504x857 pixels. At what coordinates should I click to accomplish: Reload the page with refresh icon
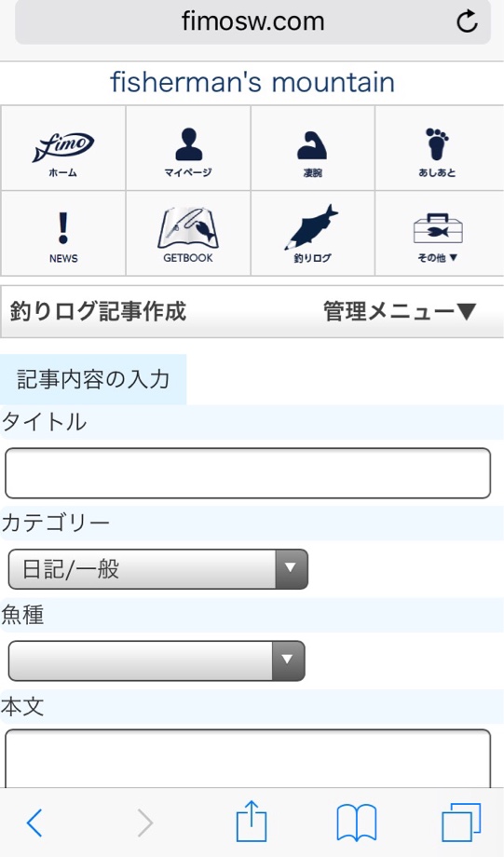tap(467, 22)
